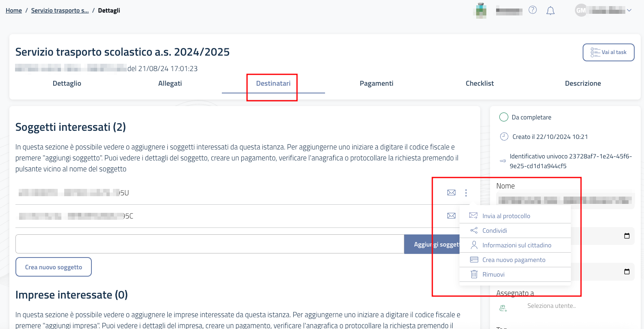Switch to the Allegati tab
644x329 pixels.
pos(170,83)
